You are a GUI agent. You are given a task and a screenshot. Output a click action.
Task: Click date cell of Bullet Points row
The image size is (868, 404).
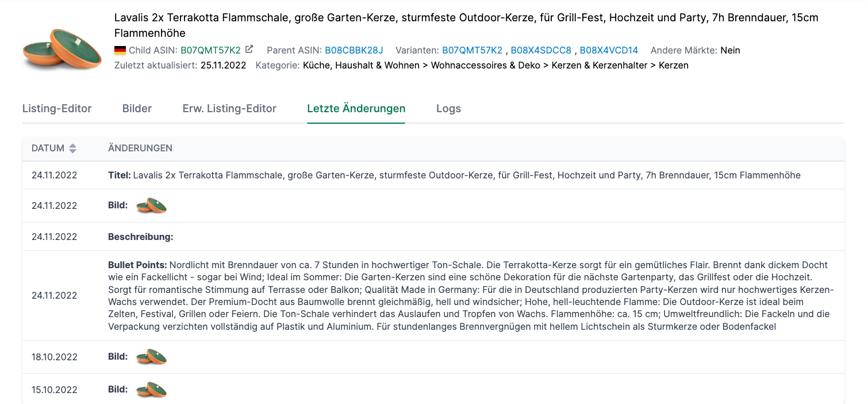(x=55, y=296)
